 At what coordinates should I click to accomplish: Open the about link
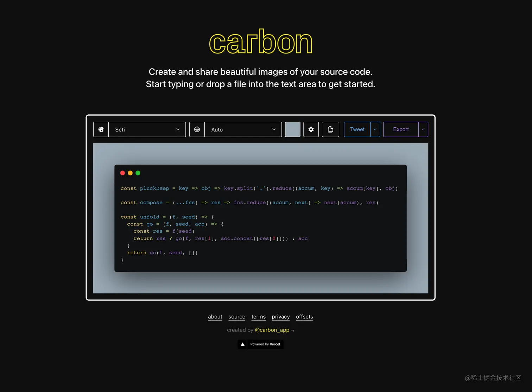[x=215, y=317]
